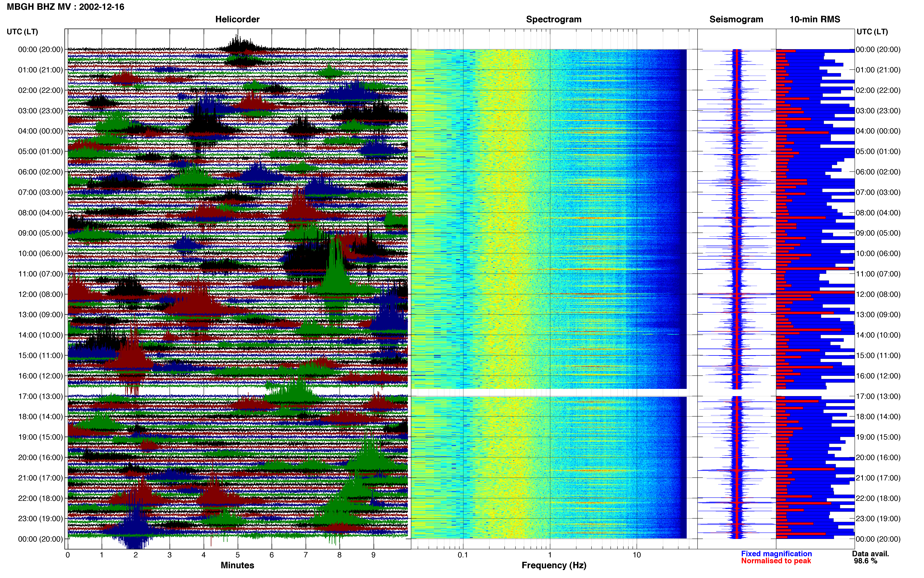Click the right '22:00 (18:00)' time label
This screenshot has width=924, height=578.
click(x=878, y=498)
